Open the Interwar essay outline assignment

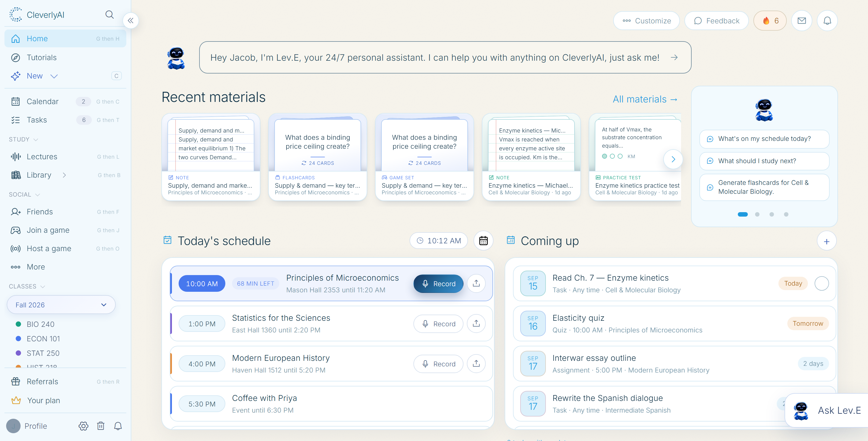pos(674,363)
